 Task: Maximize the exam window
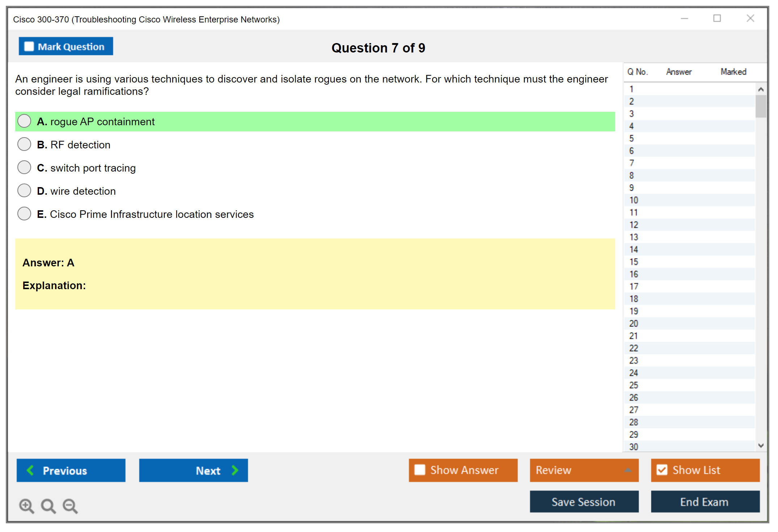717,18
